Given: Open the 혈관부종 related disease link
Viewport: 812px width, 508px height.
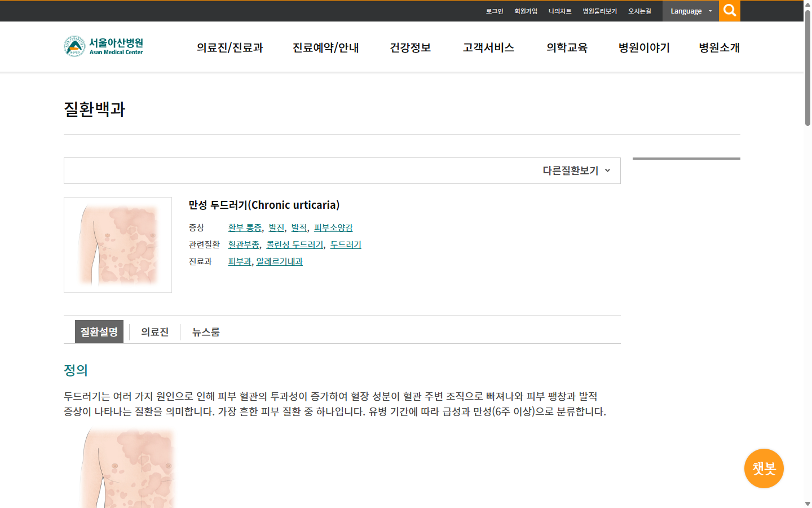Looking at the screenshot, I should pyautogui.click(x=244, y=244).
